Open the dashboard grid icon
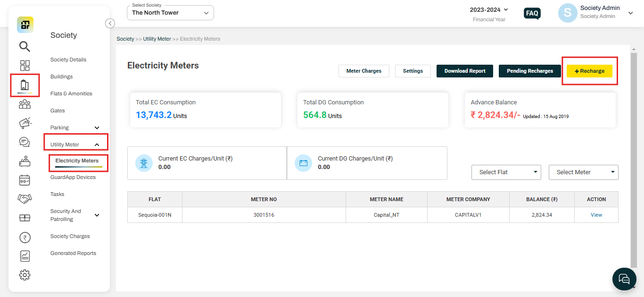 click(25, 66)
